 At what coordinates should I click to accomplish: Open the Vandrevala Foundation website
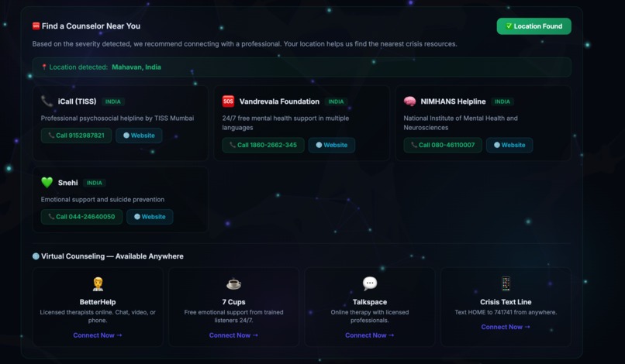(332, 145)
